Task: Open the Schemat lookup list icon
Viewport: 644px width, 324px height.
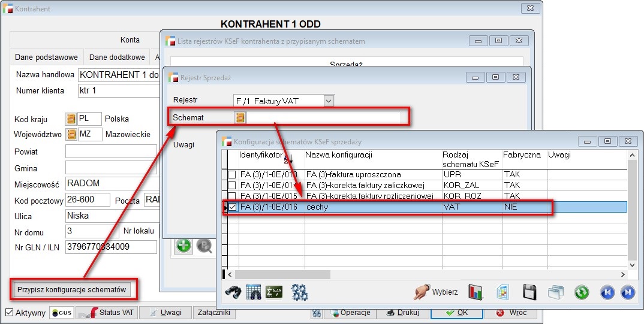Action: [240, 117]
